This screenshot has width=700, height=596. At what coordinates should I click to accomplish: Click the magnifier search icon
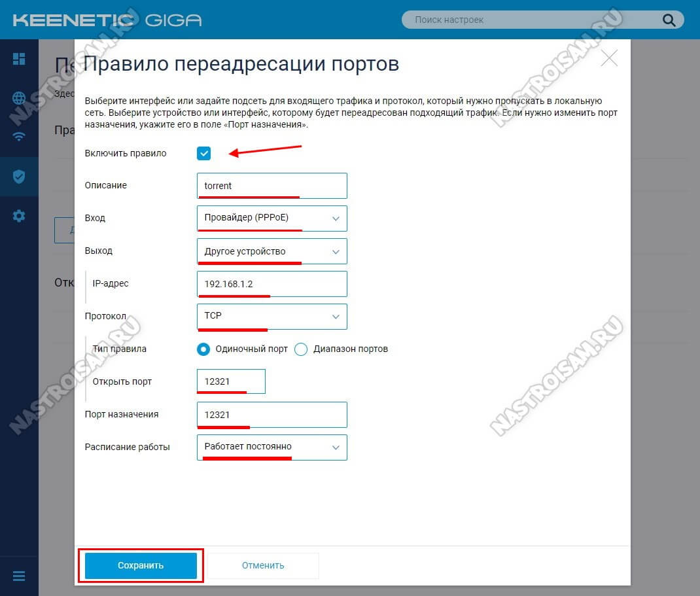669,20
